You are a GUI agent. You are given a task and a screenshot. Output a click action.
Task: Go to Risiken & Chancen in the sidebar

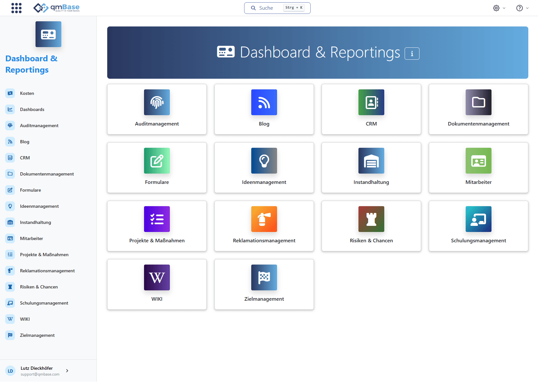(39, 287)
